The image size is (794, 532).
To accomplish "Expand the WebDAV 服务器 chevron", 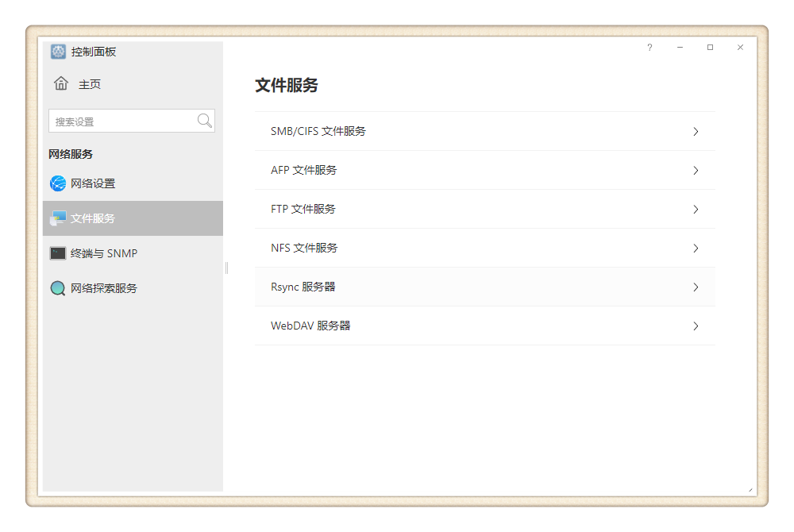I will (696, 326).
